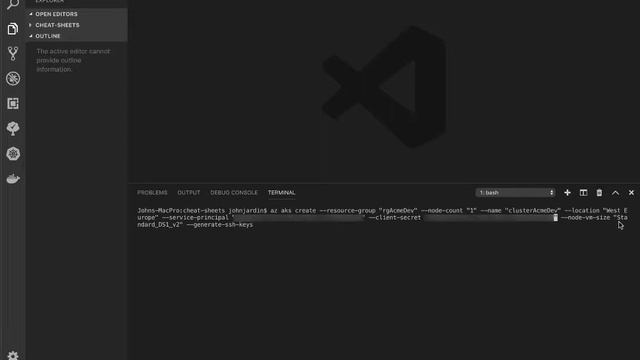The image size is (640, 360).
Task: Open the Extensions view icon
Action: click(13, 103)
